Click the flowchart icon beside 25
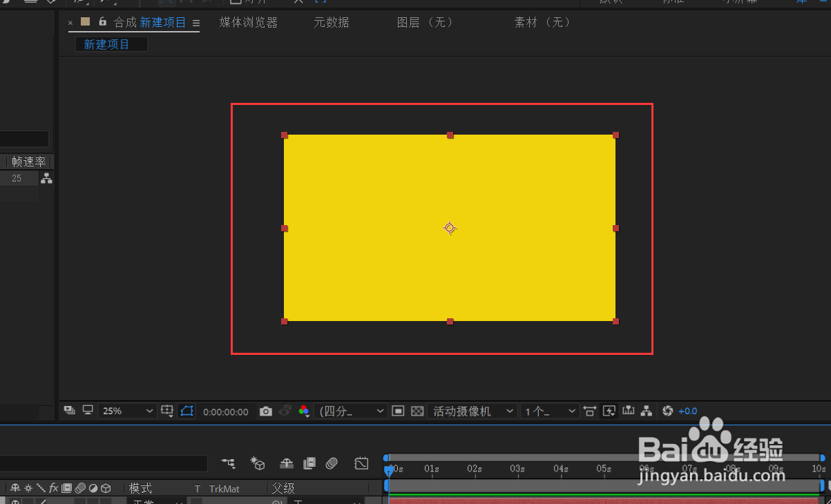The width and height of the screenshot is (831, 504). click(x=46, y=178)
